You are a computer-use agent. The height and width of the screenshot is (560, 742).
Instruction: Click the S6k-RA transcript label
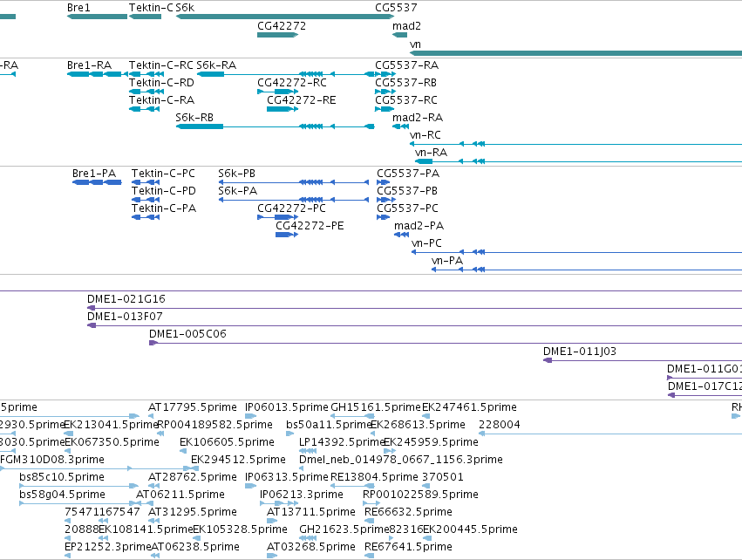(x=216, y=65)
